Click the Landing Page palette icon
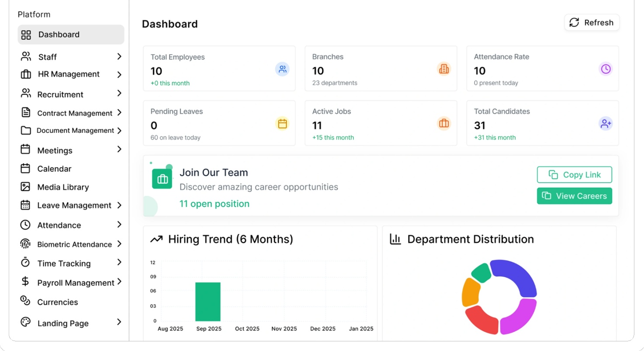The width and height of the screenshot is (644, 351). pos(26,322)
